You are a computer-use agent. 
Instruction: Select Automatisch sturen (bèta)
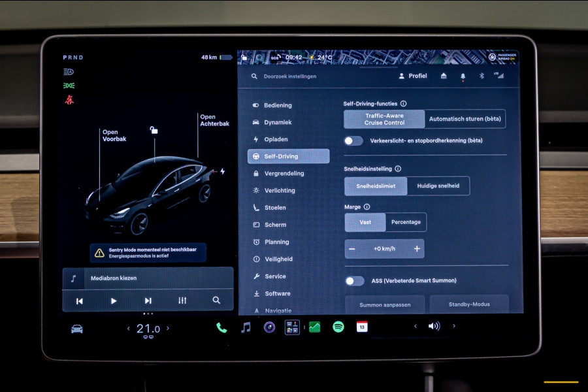(x=465, y=119)
